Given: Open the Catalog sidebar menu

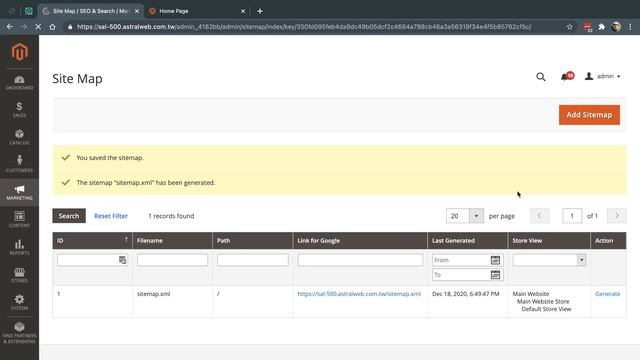Looking at the screenshot, I should [x=19, y=137].
